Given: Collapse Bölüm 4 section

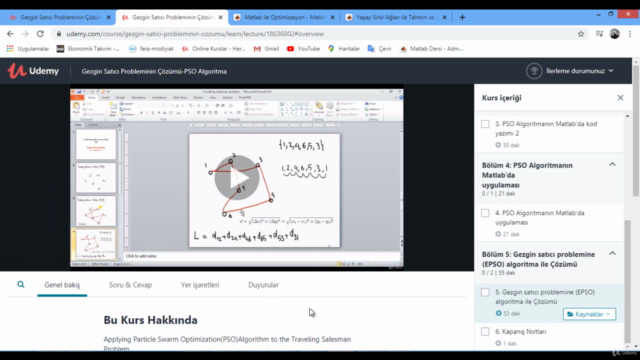Looking at the screenshot, I should (x=612, y=164).
